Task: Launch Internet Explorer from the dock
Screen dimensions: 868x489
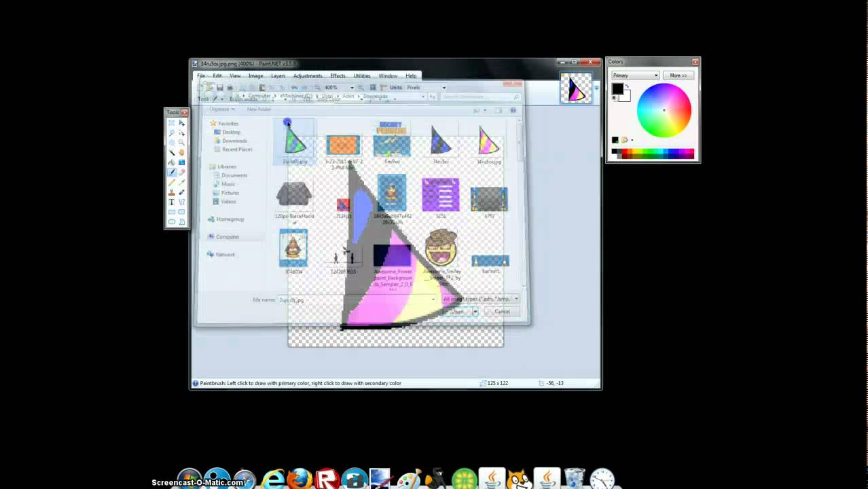Action: click(273, 479)
